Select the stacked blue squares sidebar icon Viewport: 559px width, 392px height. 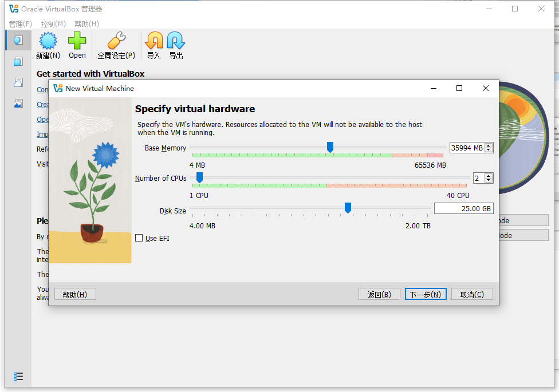18,61
